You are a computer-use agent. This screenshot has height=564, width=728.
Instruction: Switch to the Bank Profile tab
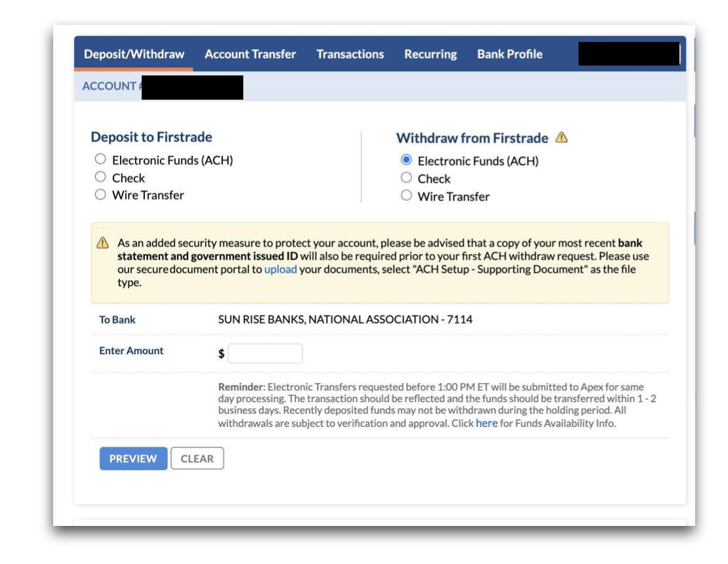pyautogui.click(x=510, y=54)
